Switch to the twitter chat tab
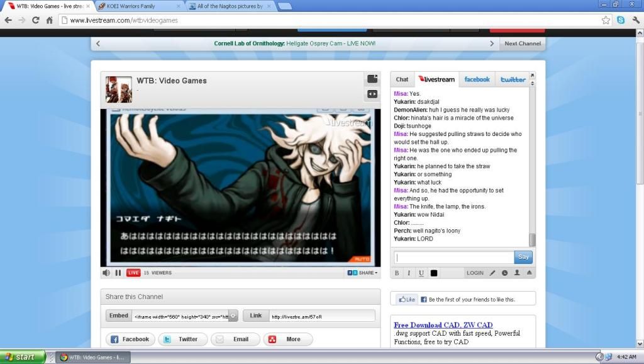Viewport: 644px width, 364px height. [x=513, y=79]
